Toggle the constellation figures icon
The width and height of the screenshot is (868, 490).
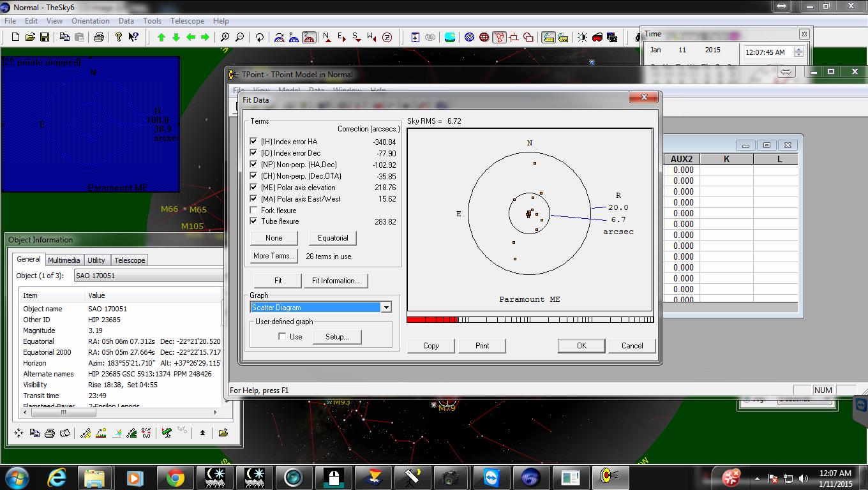[x=499, y=38]
